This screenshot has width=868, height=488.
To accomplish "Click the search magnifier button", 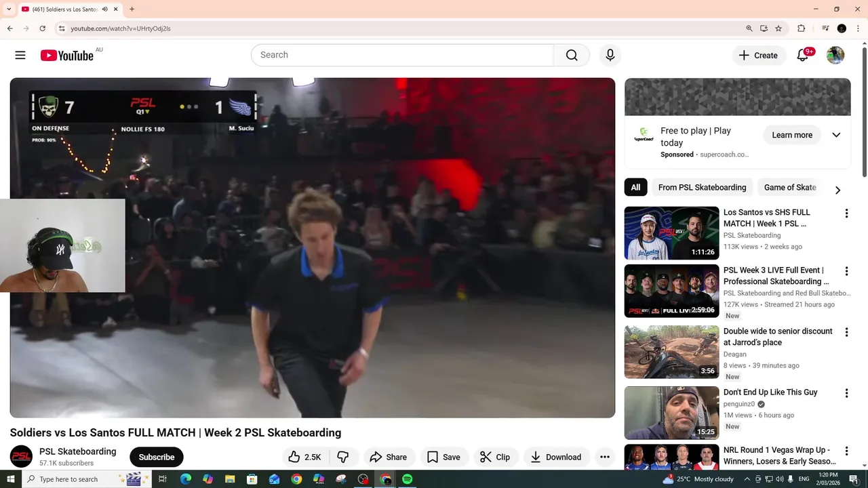I will click(572, 55).
